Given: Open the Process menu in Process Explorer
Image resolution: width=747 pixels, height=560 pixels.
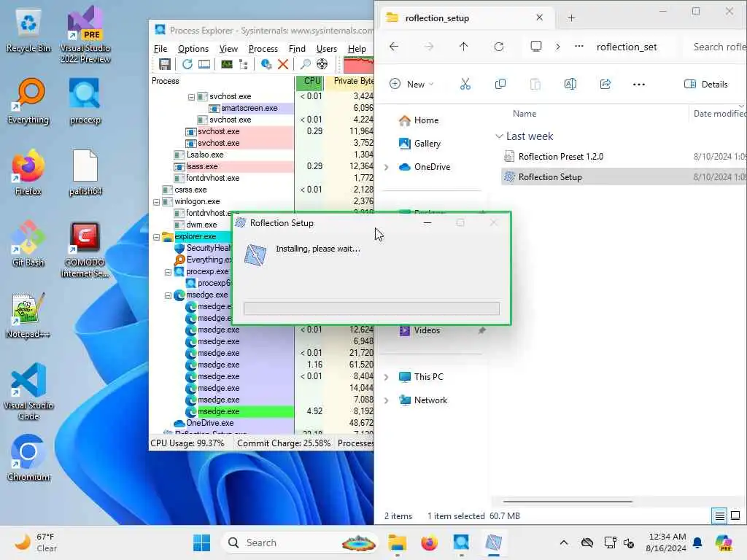Looking at the screenshot, I should tap(263, 49).
